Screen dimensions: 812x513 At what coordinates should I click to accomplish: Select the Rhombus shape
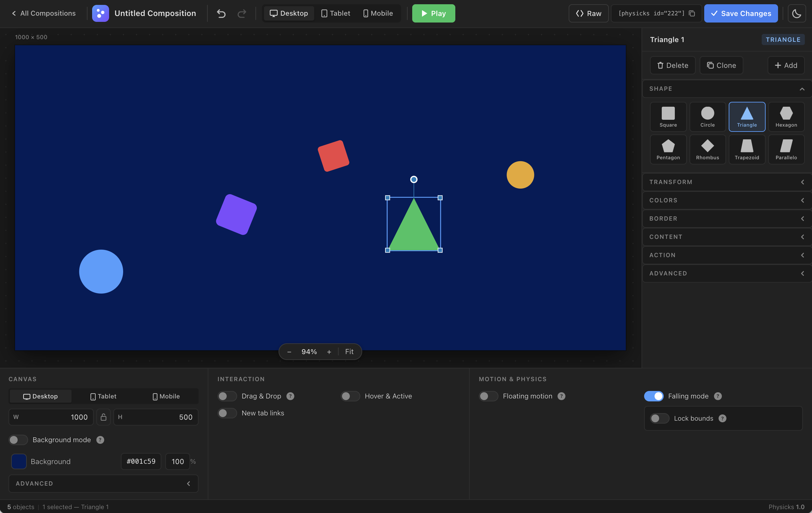[707, 149]
